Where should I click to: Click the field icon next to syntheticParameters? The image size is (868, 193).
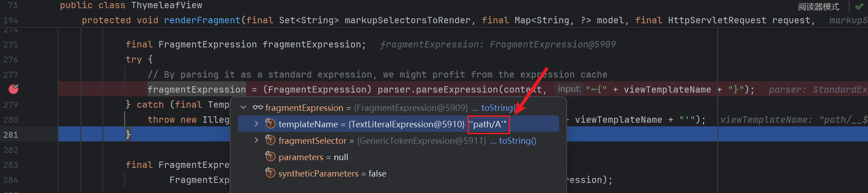point(270,173)
